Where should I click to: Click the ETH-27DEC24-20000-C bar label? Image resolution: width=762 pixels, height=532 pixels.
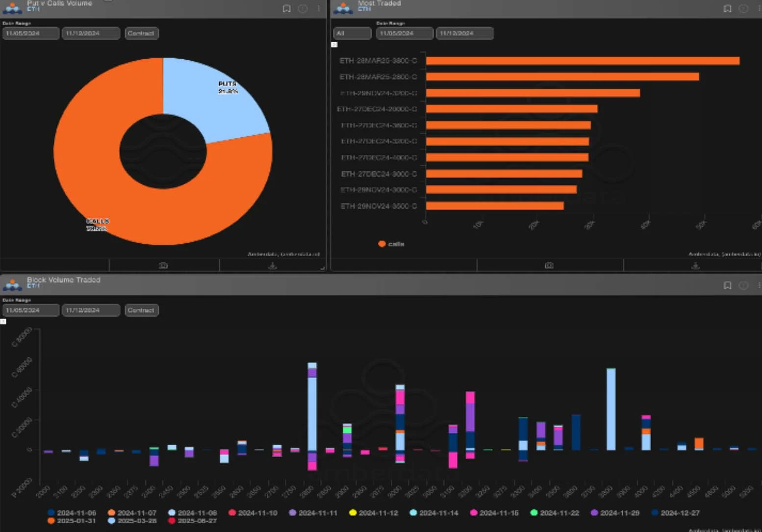click(377, 109)
